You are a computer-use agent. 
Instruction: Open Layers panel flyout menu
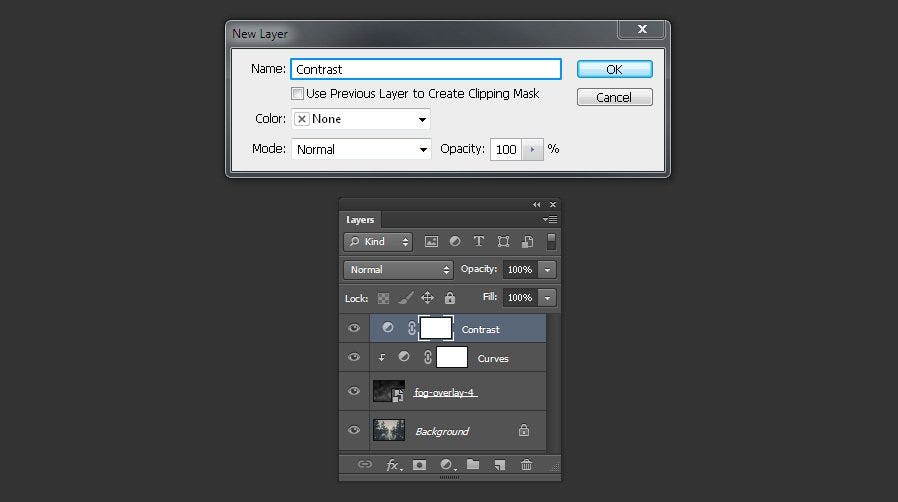click(550, 219)
